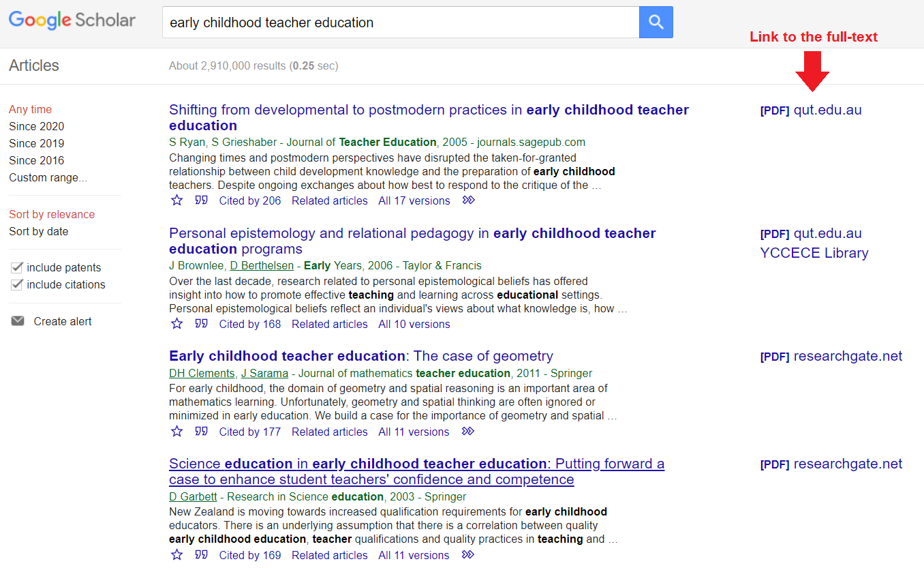Open qut.edu.au PDF for Shifting article

[x=811, y=110]
